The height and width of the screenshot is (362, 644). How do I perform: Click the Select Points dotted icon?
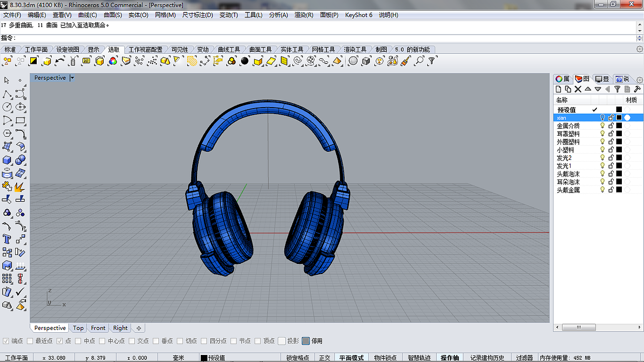click(x=139, y=61)
